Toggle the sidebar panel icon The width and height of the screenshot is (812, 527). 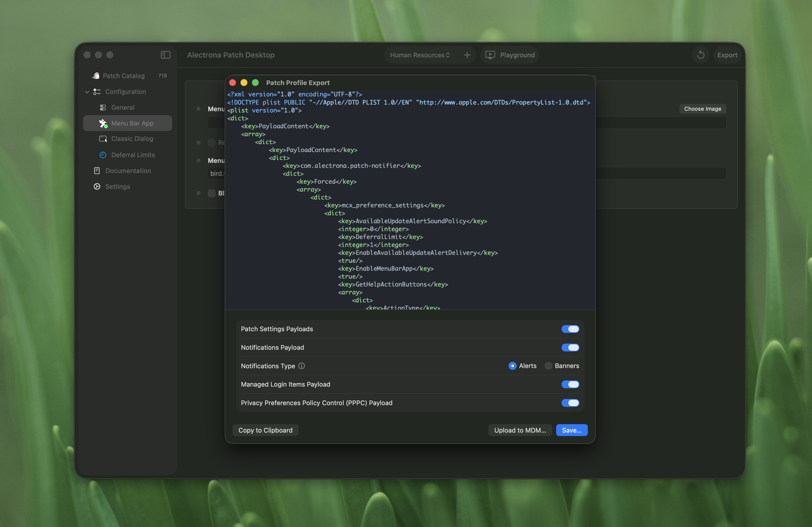coord(166,55)
